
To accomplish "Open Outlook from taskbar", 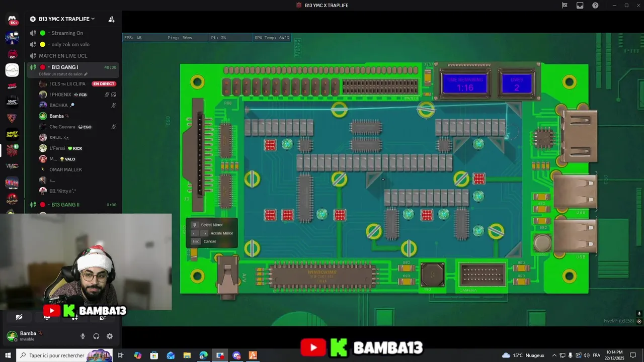I will (x=171, y=355).
